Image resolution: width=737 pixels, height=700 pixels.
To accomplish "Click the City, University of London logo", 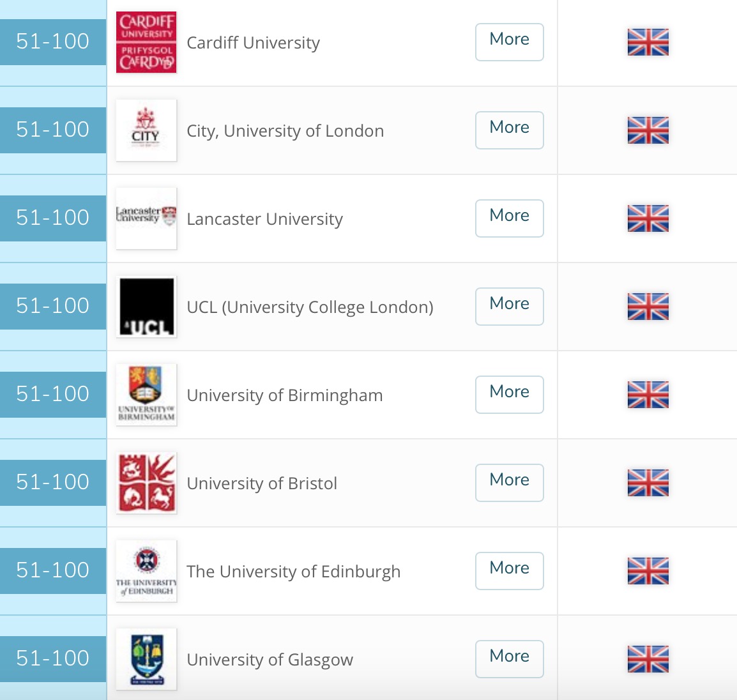I will (146, 130).
